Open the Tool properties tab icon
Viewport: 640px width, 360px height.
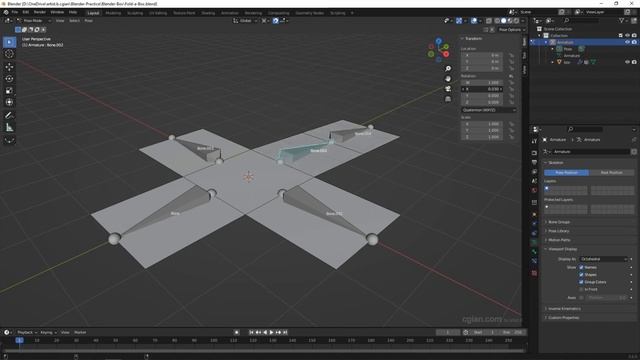pyautogui.click(x=534, y=141)
